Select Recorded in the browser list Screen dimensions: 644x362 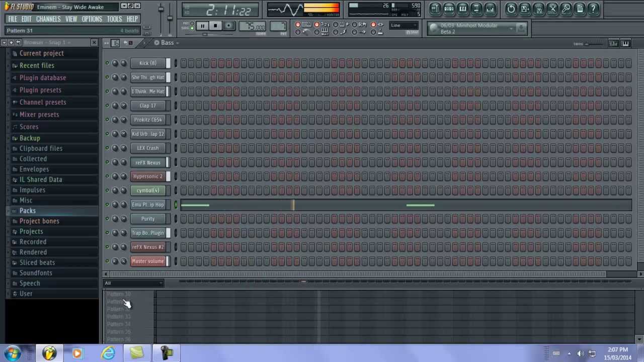pyautogui.click(x=33, y=242)
